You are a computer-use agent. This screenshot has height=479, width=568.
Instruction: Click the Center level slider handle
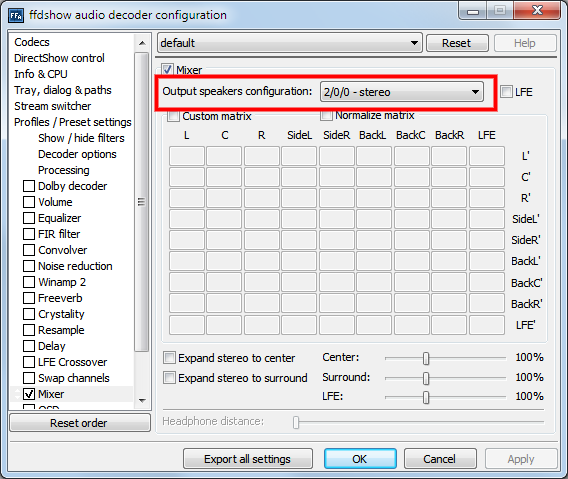click(426, 358)
